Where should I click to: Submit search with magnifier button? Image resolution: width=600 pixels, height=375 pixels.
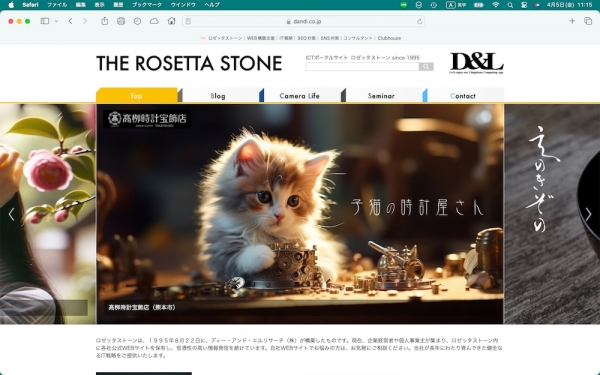click(426, 67)
